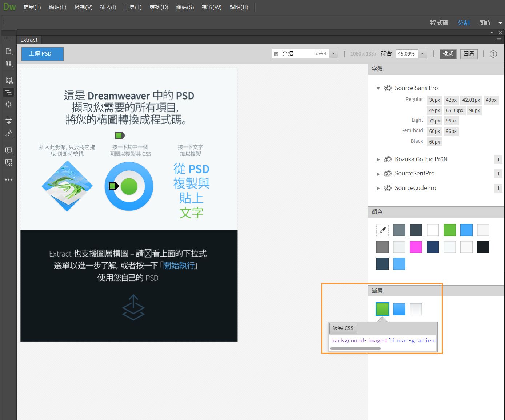Viewport: 505px width, 420px height.
Task: Click the Format Source Code icon
Action: 9,133
